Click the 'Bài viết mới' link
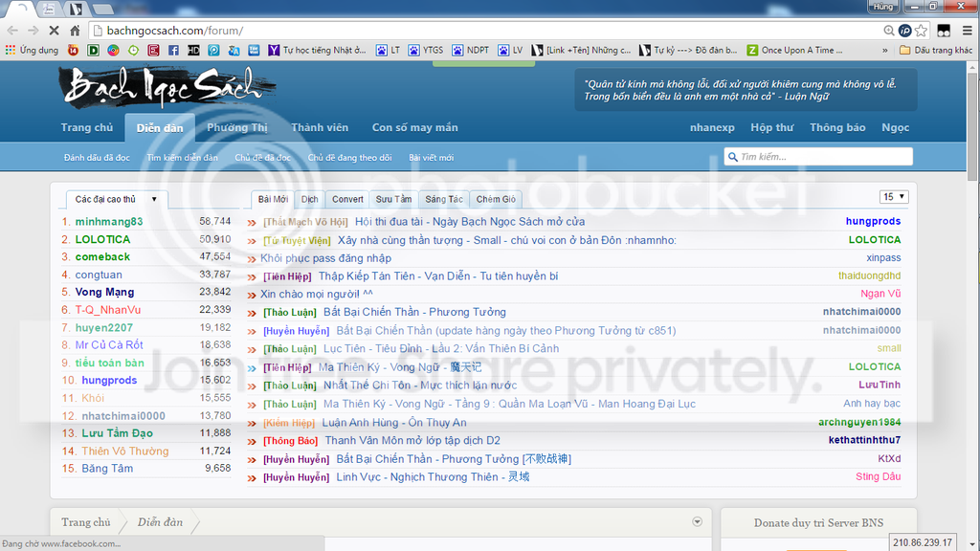 click(431, 157)
